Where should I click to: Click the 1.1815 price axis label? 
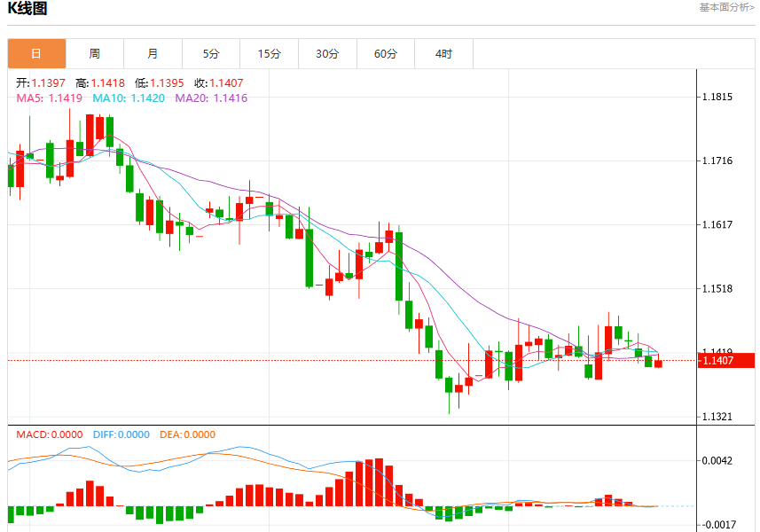[x=717, y=97]
